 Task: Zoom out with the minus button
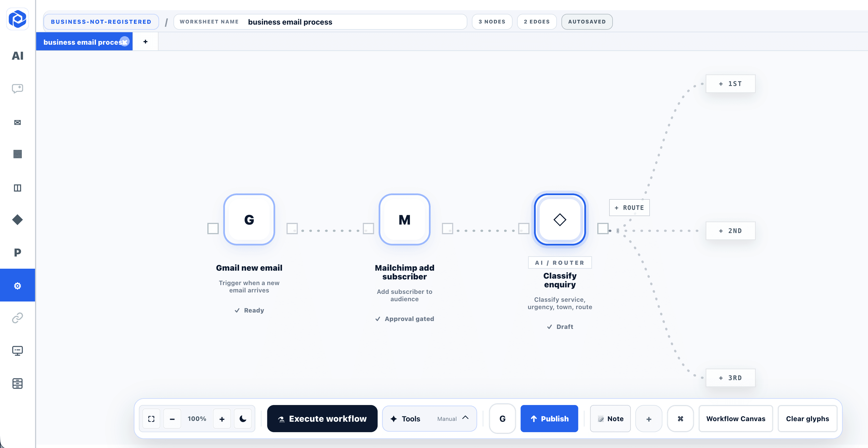[172, 419]
